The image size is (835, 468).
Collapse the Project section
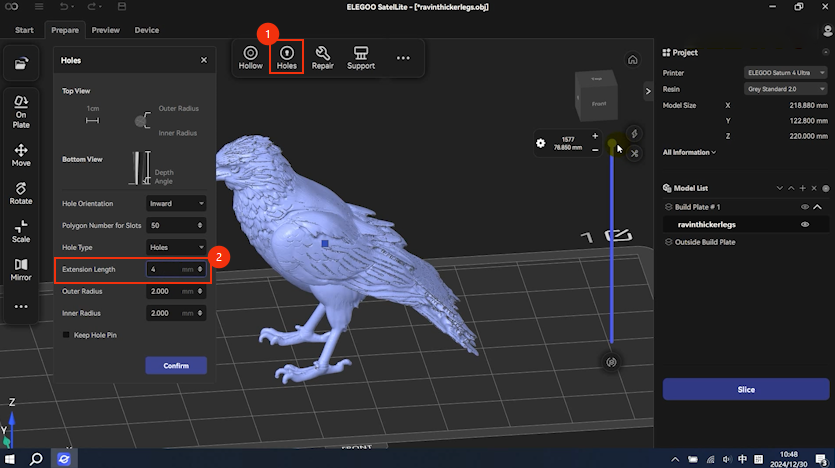click(825, 52)
